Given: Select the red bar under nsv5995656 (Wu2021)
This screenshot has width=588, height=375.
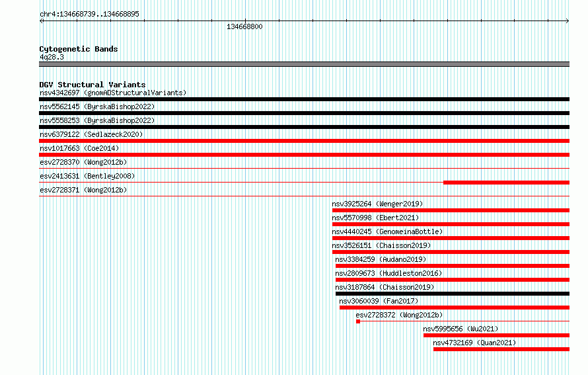Looking at the screenshot, I should [x=497, y=335].
